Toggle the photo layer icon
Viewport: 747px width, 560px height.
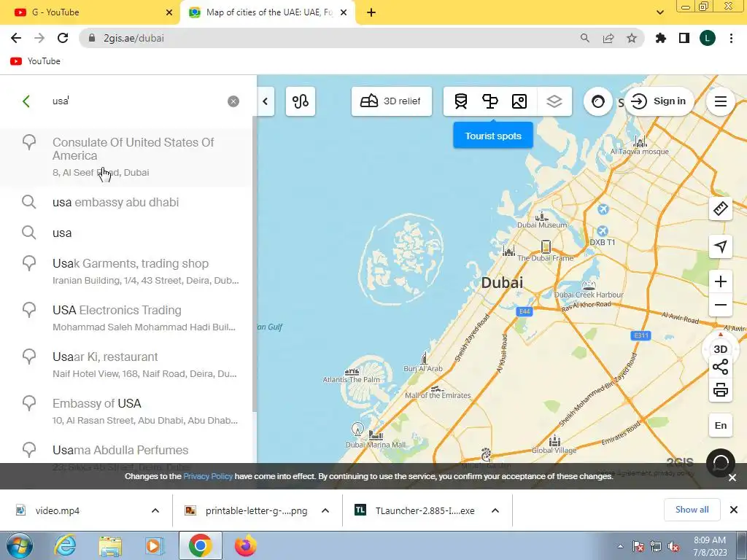coord(519,101)
